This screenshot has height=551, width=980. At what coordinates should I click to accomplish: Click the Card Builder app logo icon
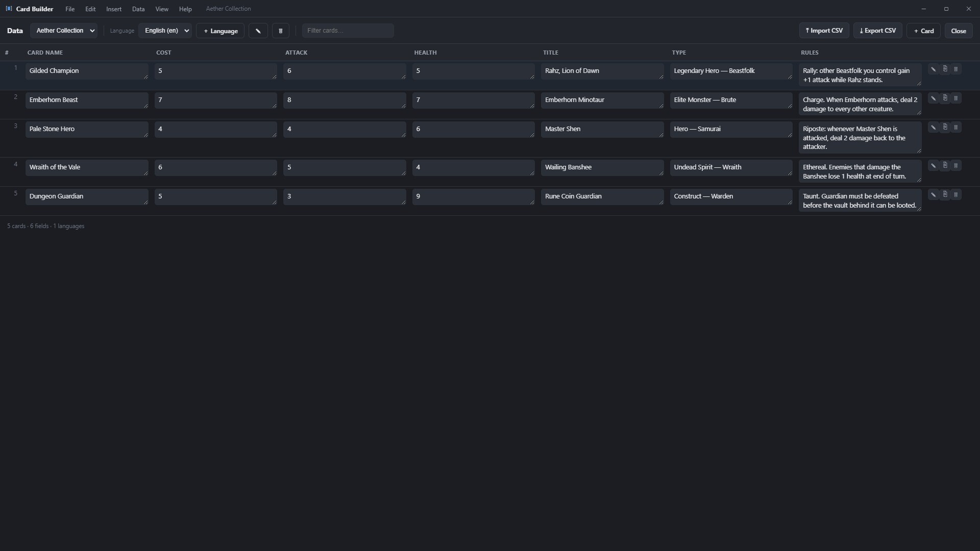pos(9,9)
